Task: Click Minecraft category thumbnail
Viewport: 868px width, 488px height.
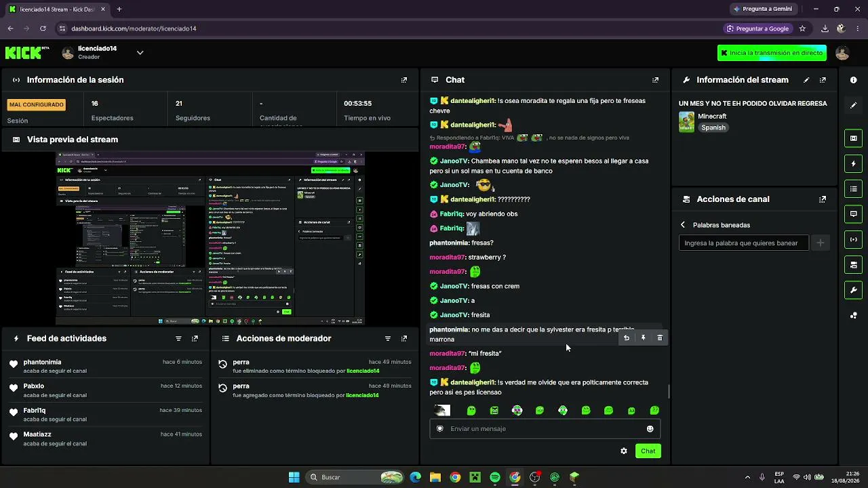Action: coord(686,122)
